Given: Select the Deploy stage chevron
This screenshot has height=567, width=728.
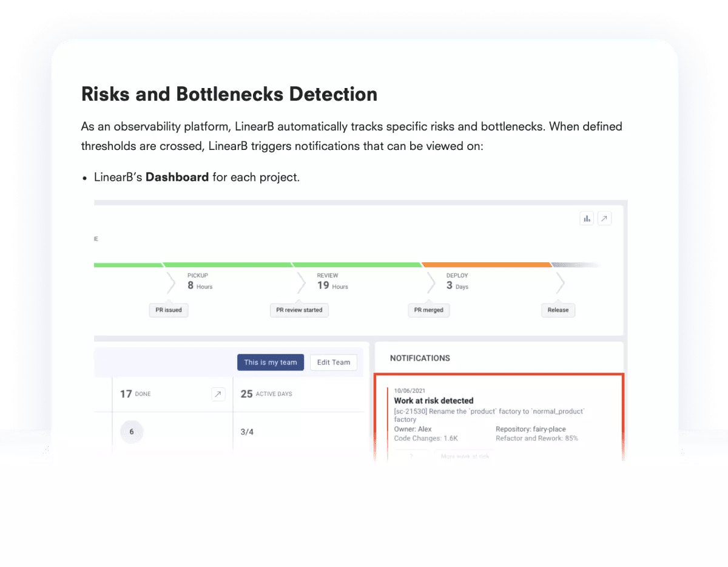Looking at the screenshot, I should 431,283.
